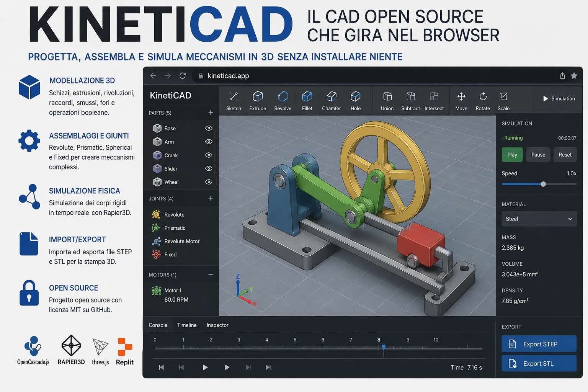
Task: Switch to the Timeline tab
Action: (187, 325)
